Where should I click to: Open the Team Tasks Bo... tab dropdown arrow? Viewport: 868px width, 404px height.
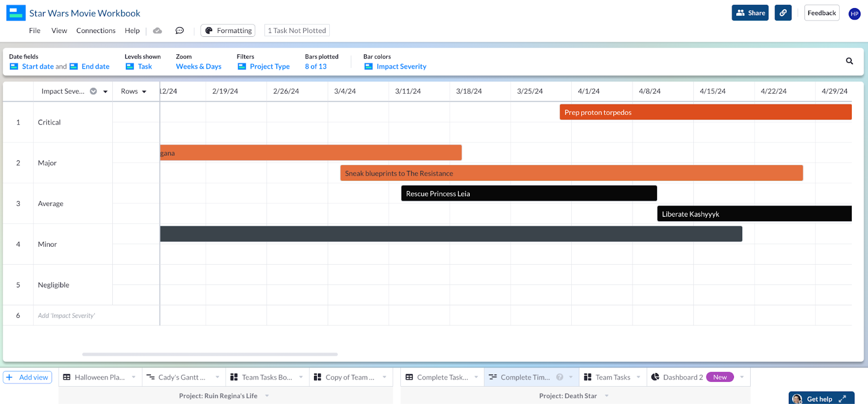(301, 377)
